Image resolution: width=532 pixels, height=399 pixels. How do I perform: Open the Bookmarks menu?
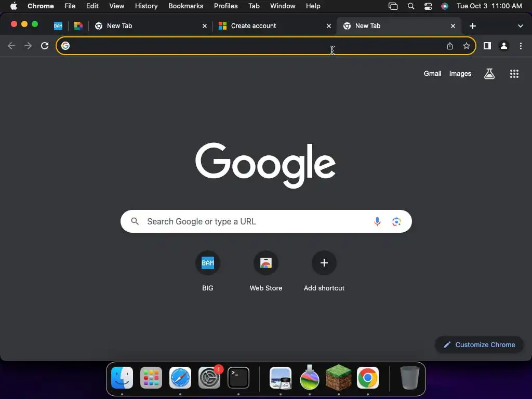click(x=186, y=6)
